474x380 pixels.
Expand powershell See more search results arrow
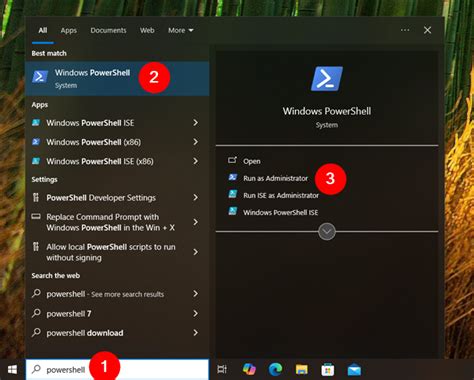(x=196, y=294)
